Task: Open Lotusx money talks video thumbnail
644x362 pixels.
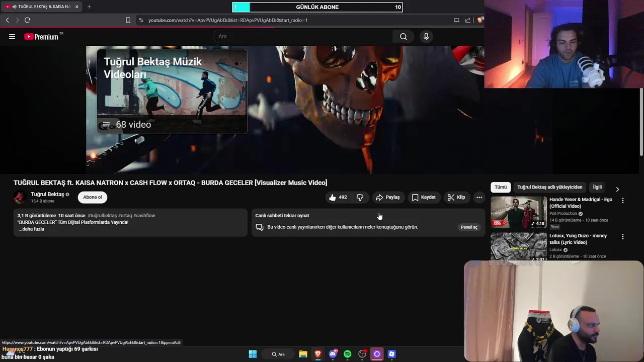Action: pyautogui.click(x=519, y=246)
